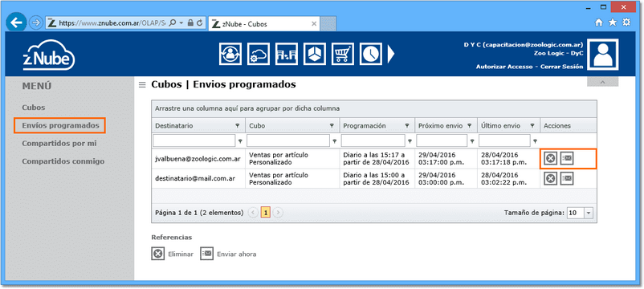Open the cubes module icon
The height and width of the screenshot is (289, 644).
coord(315,54)
